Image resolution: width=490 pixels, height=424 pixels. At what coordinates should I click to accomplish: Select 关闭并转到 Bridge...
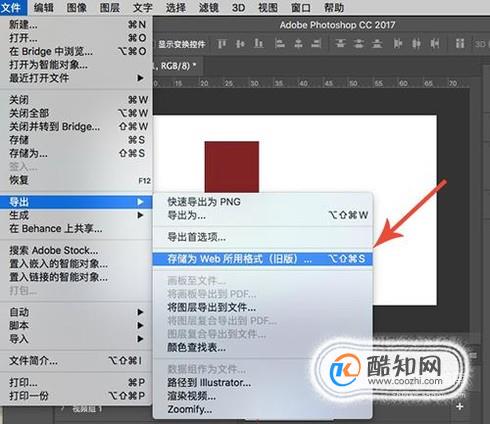[x=76, y=126]
